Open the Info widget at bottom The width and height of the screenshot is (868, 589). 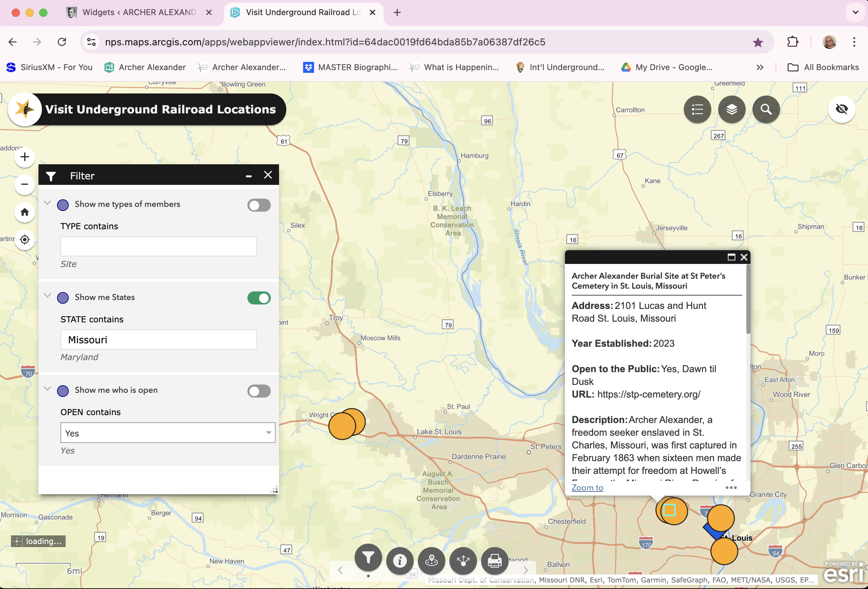click(x=400, y=560)
